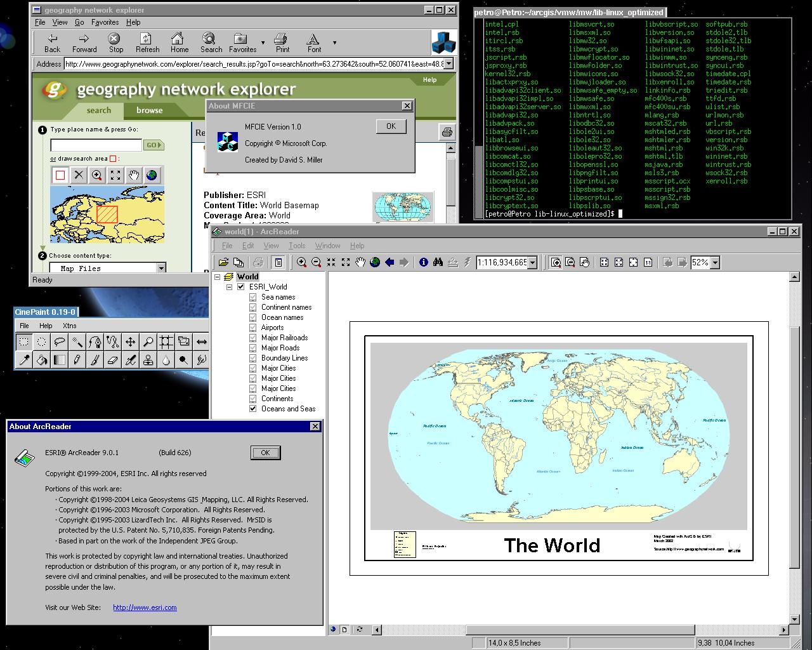The image size is (812, 650).
Task: Click the full extent globe in ArcReader toolbar
Action: (x=375, y=262)
